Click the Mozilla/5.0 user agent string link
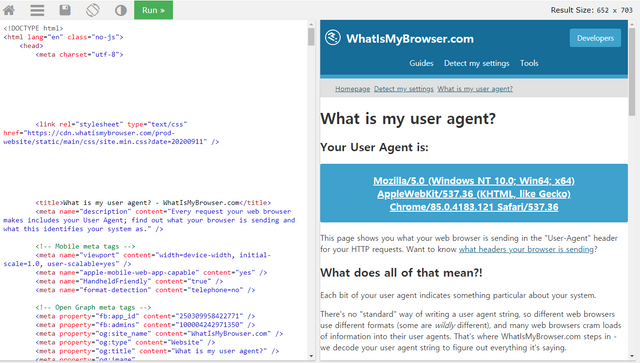Viewport: 640px width, 363px height. click(474, 194)
